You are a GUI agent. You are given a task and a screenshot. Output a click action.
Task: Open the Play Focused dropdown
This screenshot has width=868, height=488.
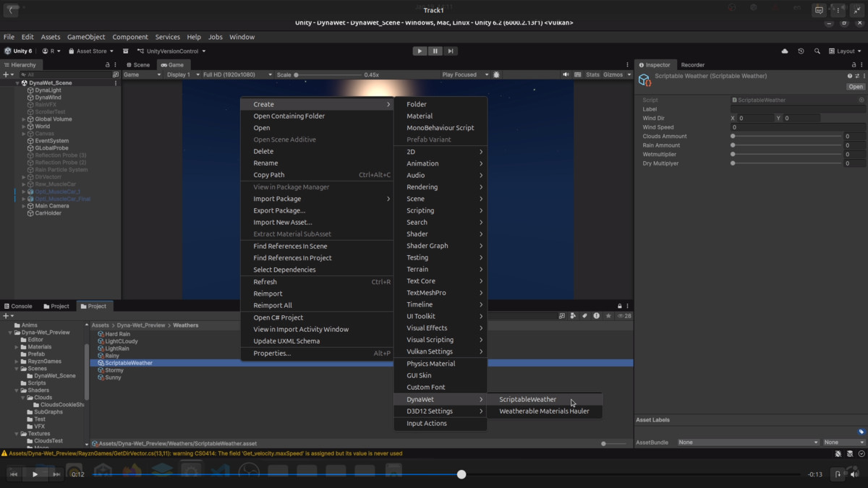(465, 74)
